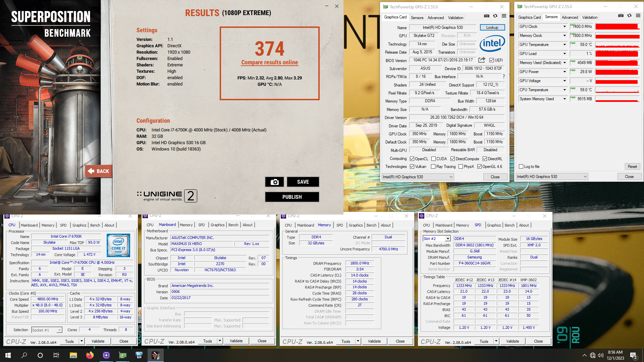644x362 pixels.
Task: Click the Lookup button in GPU-Z
Action: [x=492, y=27]
